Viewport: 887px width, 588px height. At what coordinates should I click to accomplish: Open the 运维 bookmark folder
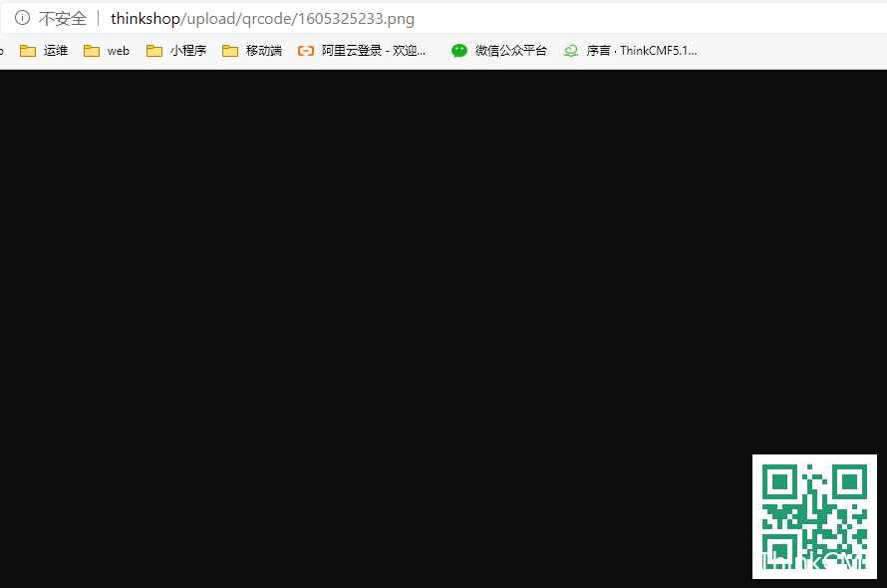click(x=44, y=51)
